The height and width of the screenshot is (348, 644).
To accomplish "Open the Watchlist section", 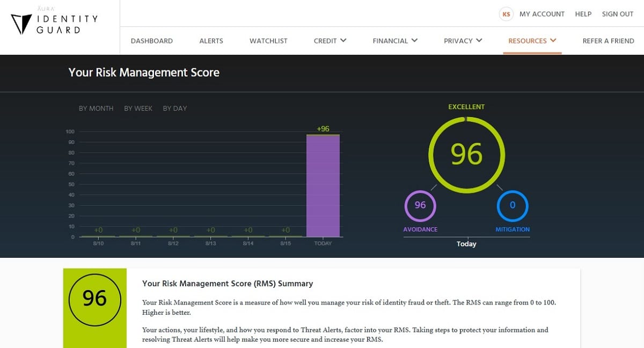I will click(x=268, y=41).
